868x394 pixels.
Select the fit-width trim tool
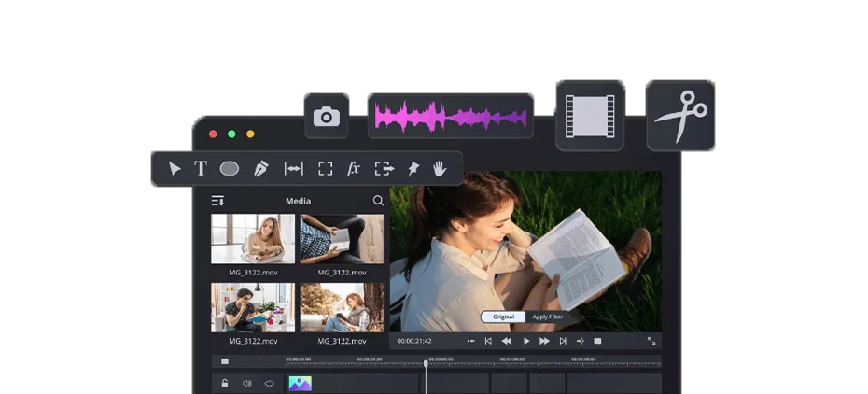point(293,169)
